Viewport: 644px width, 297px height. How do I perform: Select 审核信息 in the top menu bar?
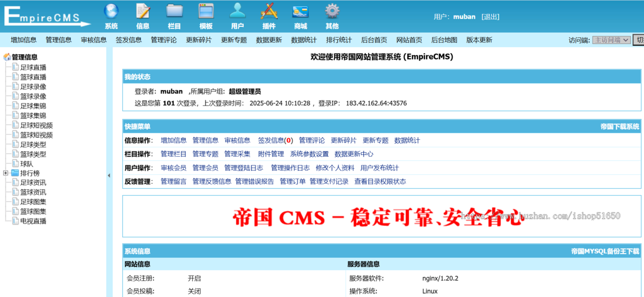click(94, 40)
